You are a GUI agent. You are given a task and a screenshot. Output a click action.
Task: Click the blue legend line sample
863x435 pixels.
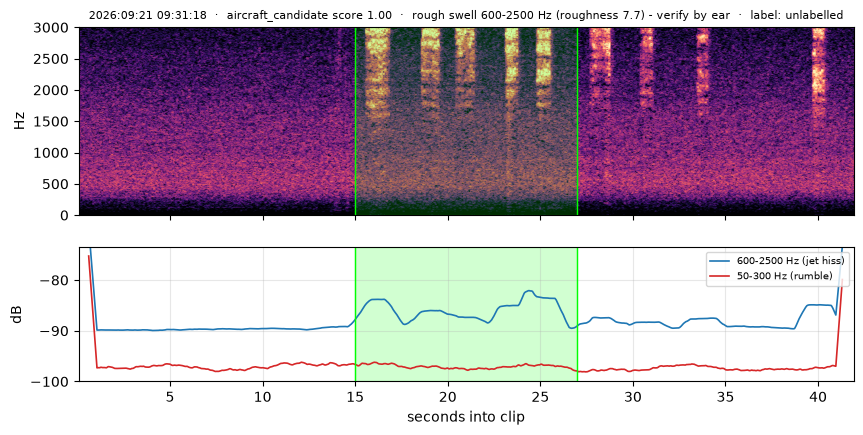pyautogui.click(x=719, y=260)
